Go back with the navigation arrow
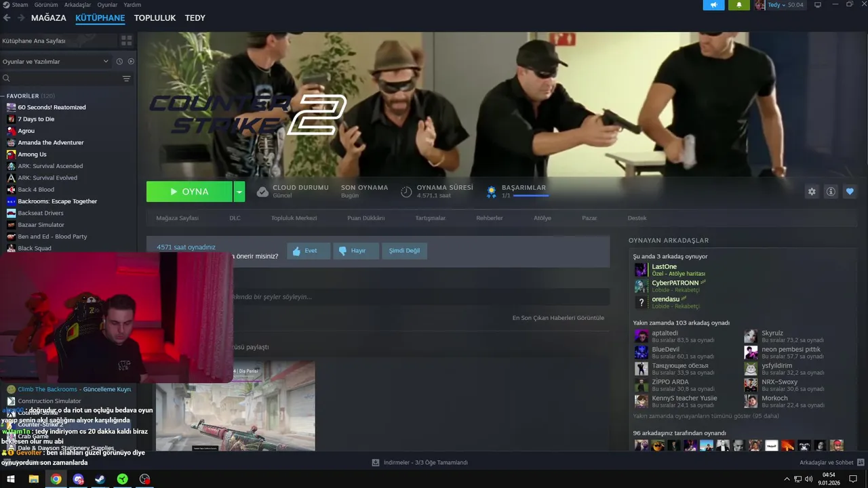The height and width of the screenshot is (488, 868). pos(7,18)
